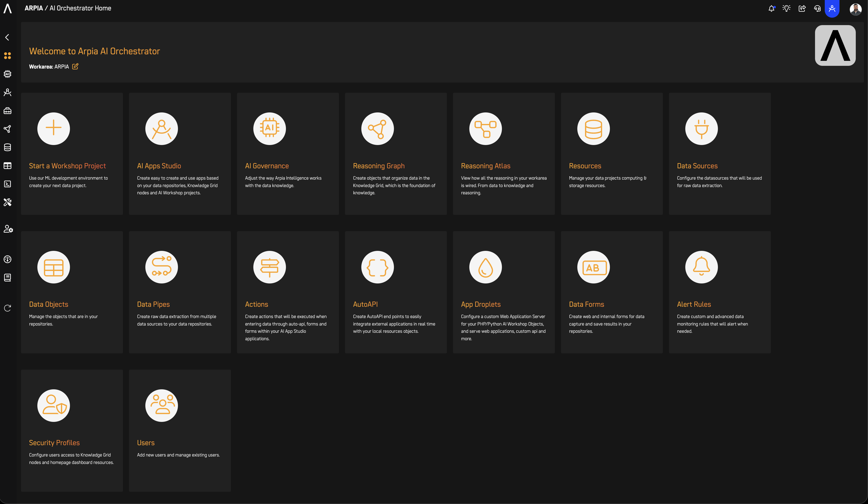Open the gauge dashboard sidebar icon
Image resolution: width=868 pixels, height=504 pixels.
click(x=7, y=259)
